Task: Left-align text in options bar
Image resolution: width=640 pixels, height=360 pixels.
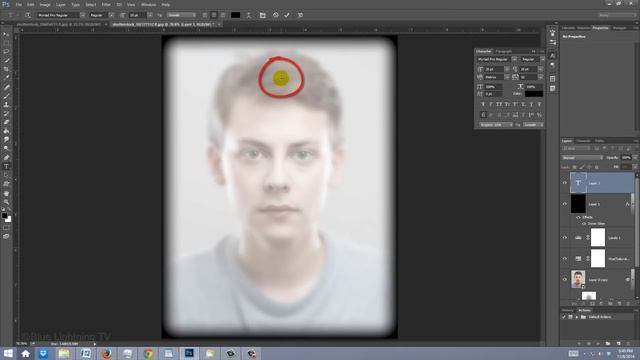Action: point(205,15)
